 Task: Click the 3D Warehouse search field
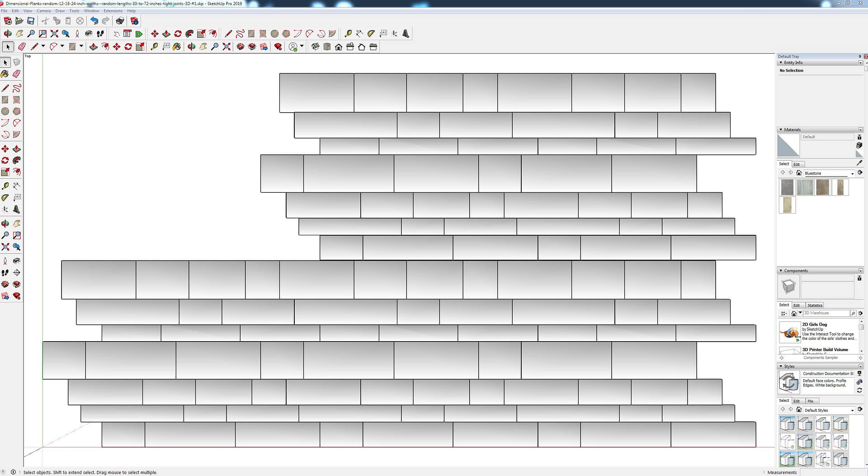coord(826,313)
